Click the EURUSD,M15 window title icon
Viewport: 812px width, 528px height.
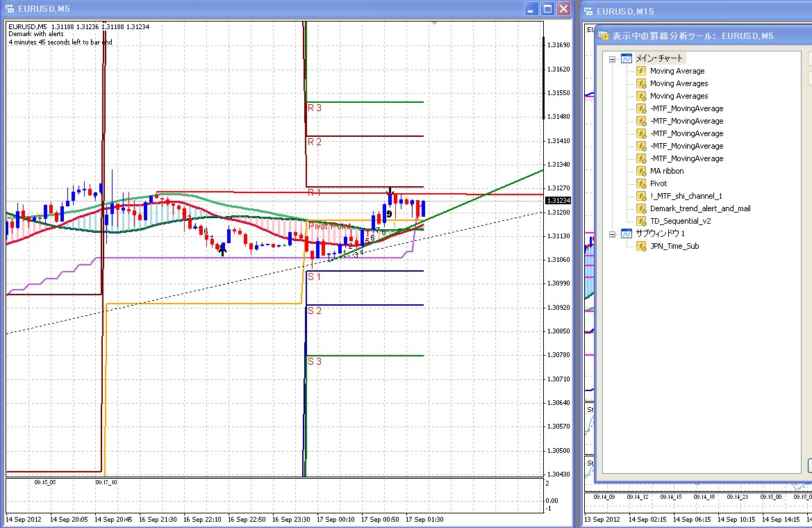[588, 11]
